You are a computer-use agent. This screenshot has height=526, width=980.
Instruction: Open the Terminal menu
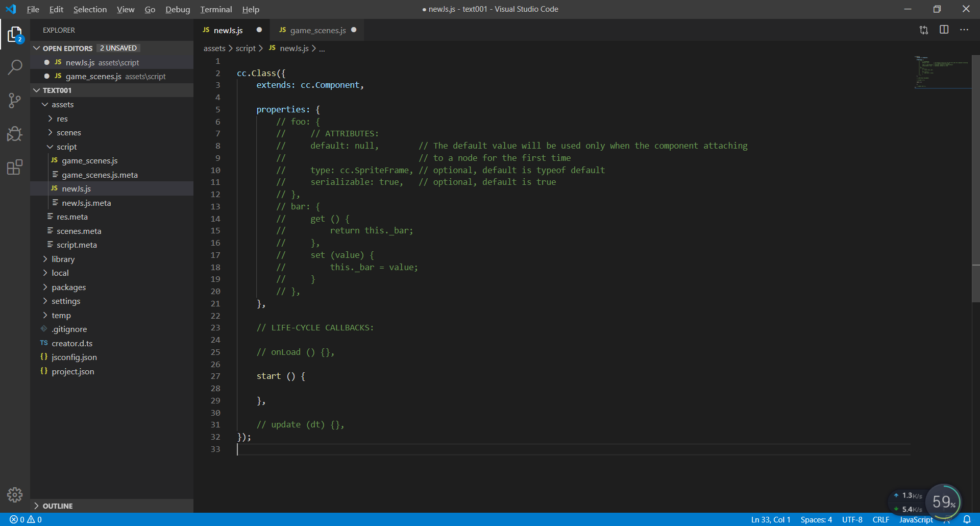[216, 9]
